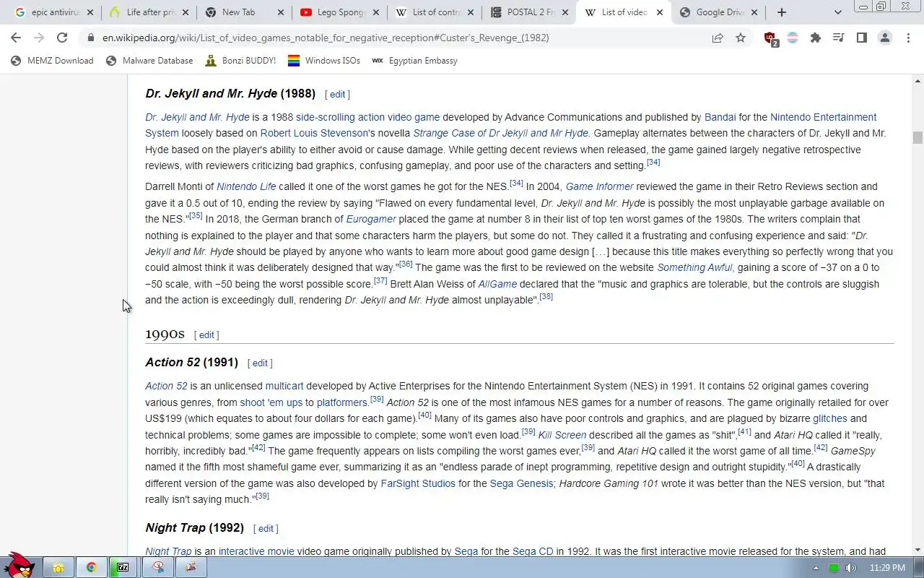Open a new tab with plus button
The height and width of the screenshot is (578, 924).
coord(782,12)
